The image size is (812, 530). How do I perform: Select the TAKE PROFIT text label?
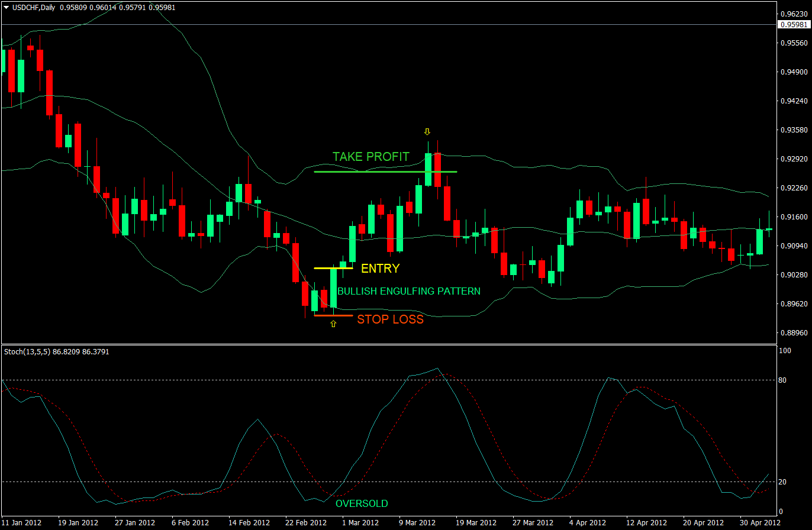[x=370, y=157]
